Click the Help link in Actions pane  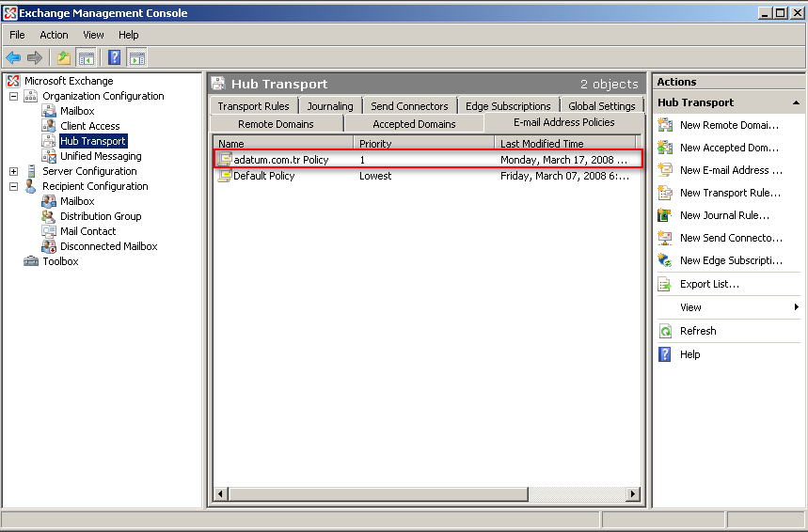click(690, 354)
